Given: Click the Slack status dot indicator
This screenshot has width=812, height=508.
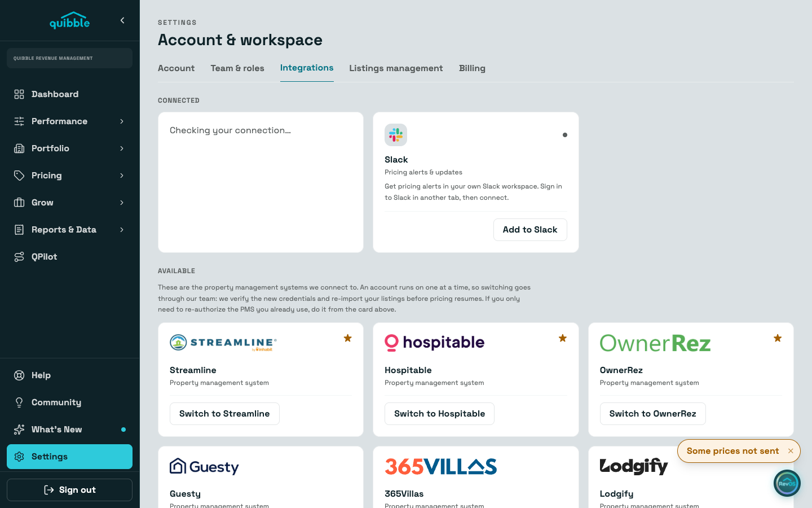Looking at the screenshot, I should (x=564, y=135).
